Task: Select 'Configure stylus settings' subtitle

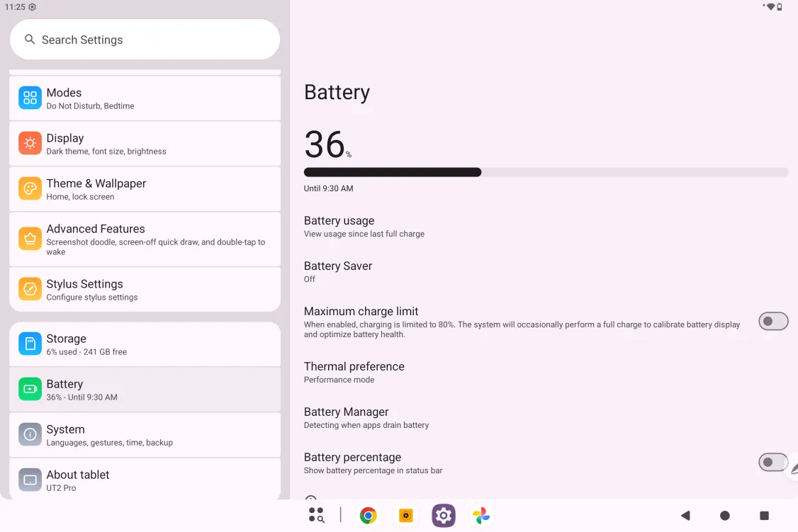Action: pyautogui.click(x=92, y=297)
